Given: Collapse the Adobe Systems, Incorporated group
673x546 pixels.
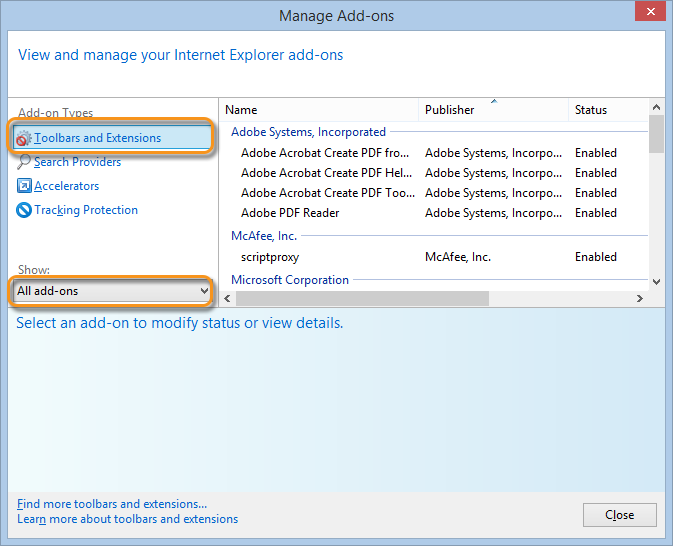Looking at the screenshot, I should click(308, 132).
